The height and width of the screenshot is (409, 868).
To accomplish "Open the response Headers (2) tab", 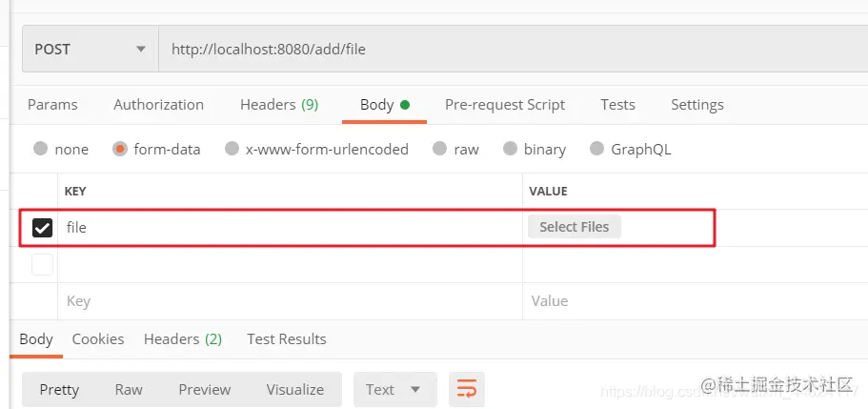I will point(183,339).
